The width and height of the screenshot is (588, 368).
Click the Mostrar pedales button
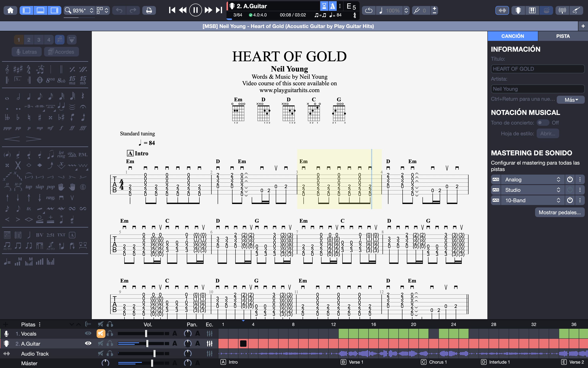[x=560, y=212]
